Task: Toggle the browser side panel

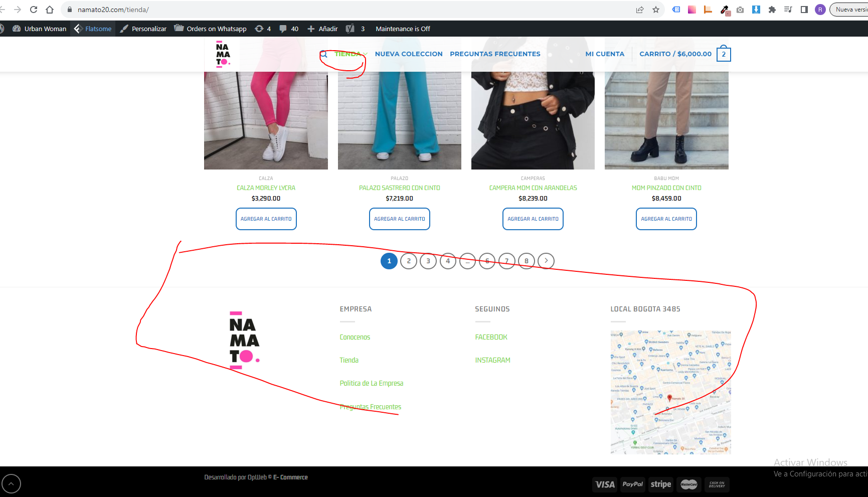Action: [x=804, y=10]
